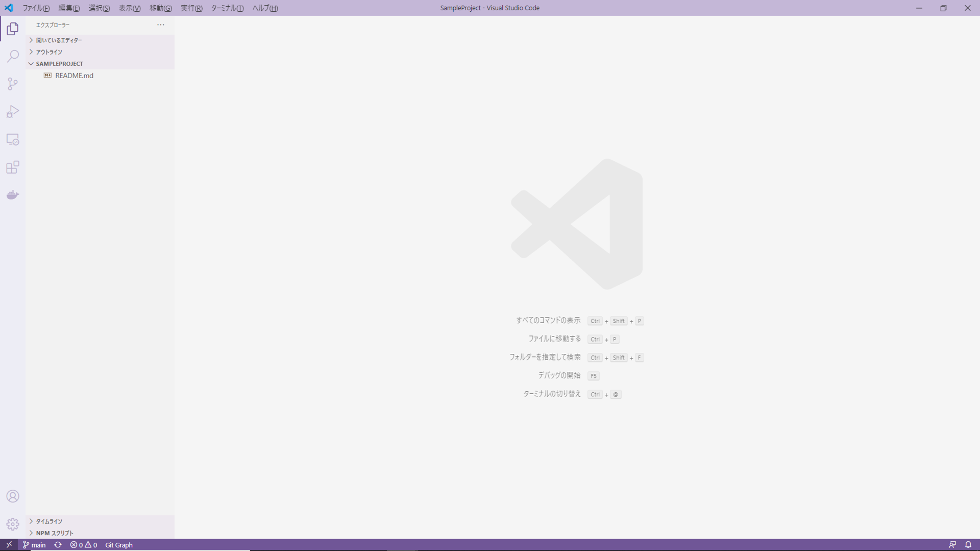Click ファイルに移動する hint text
This screenshot has width=980, height=551.
point(554,339)
